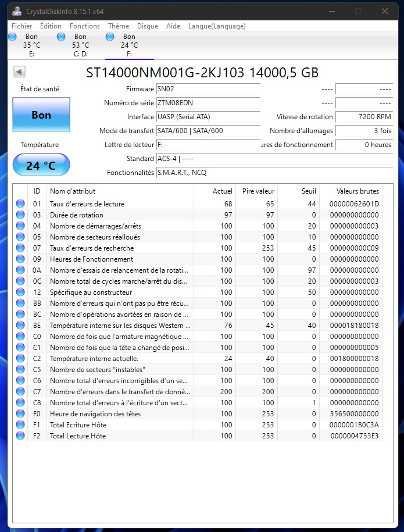Click status orb of attribute 03 row
The image size is (404, 532).
[x=20, y=215]
